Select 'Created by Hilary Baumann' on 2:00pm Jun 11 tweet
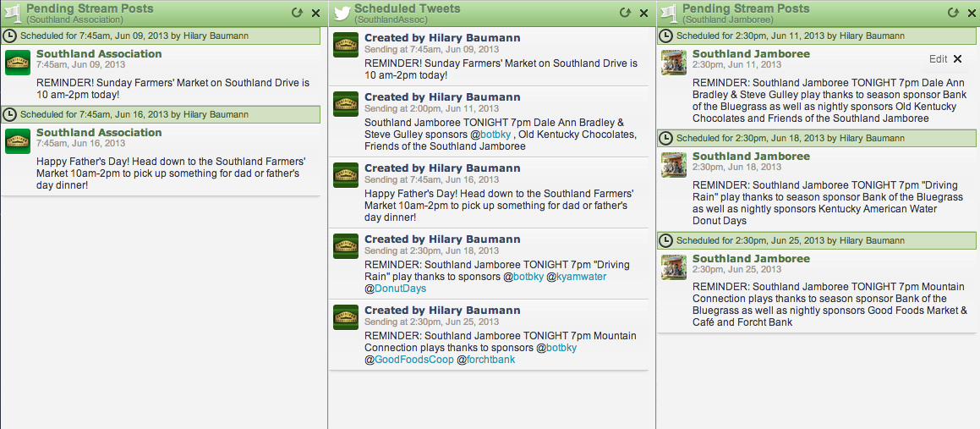Image resolution: width=980 pixels, height=429 pixels. pos(442,97)
